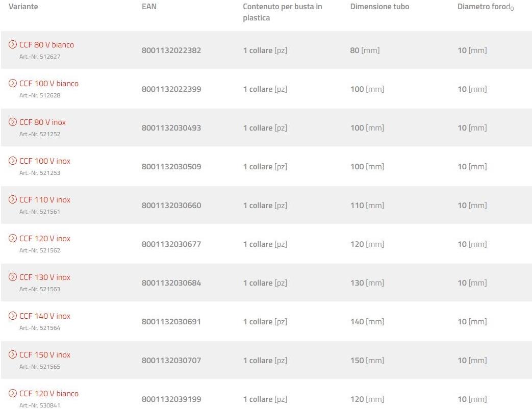
Task: Click the Diametro foro column header
Action: 486,7
